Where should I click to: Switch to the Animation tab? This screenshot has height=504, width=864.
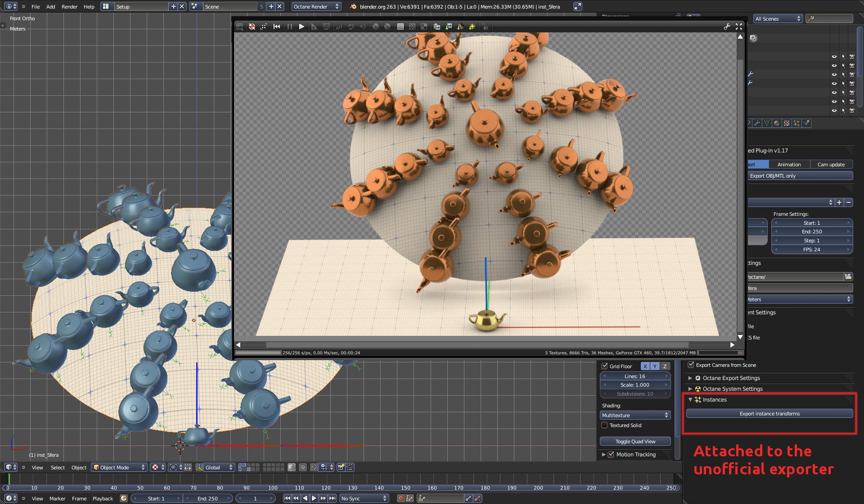tap(789, 165)
